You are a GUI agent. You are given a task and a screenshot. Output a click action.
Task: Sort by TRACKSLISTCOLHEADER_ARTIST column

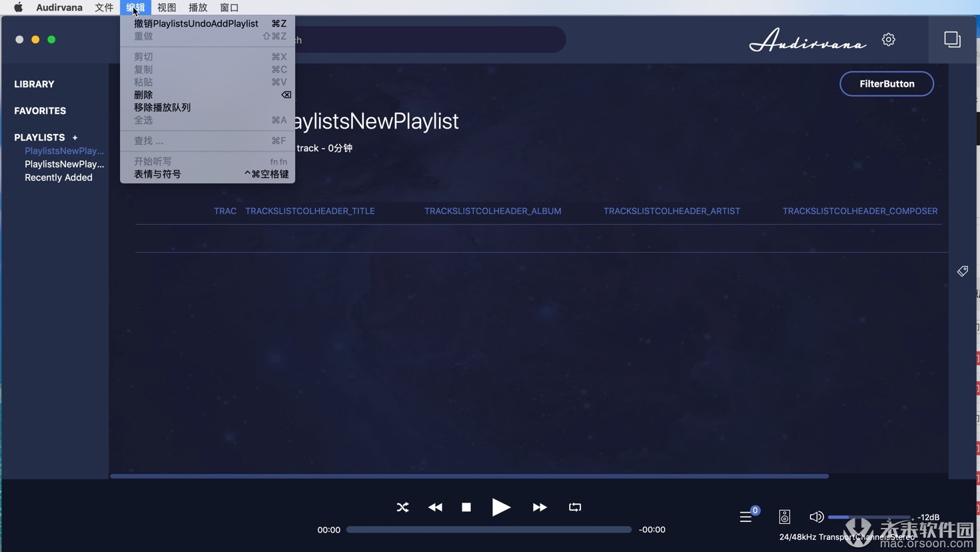coord(672,211)
